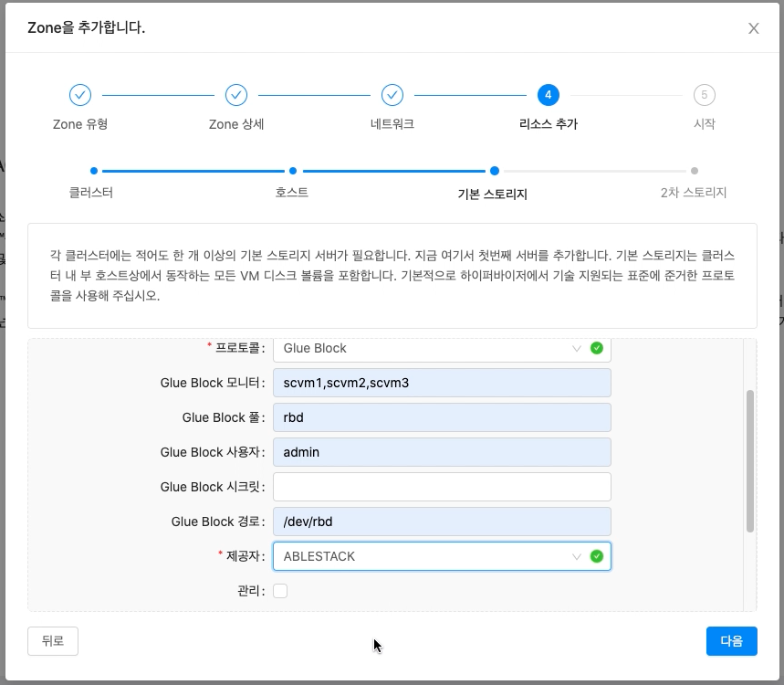The height and width of the screenshot is (685, 784).
Task: Click the Zone 상세 completed check icon
Action: point(235,95)
